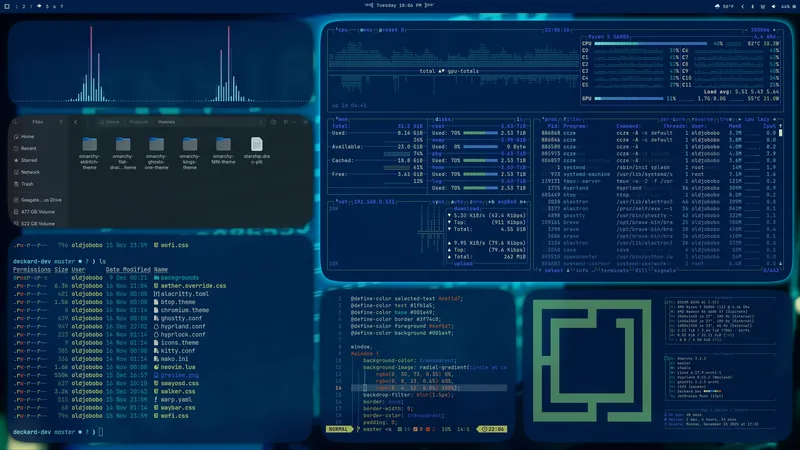Go back with the Files back arrow

76,122
